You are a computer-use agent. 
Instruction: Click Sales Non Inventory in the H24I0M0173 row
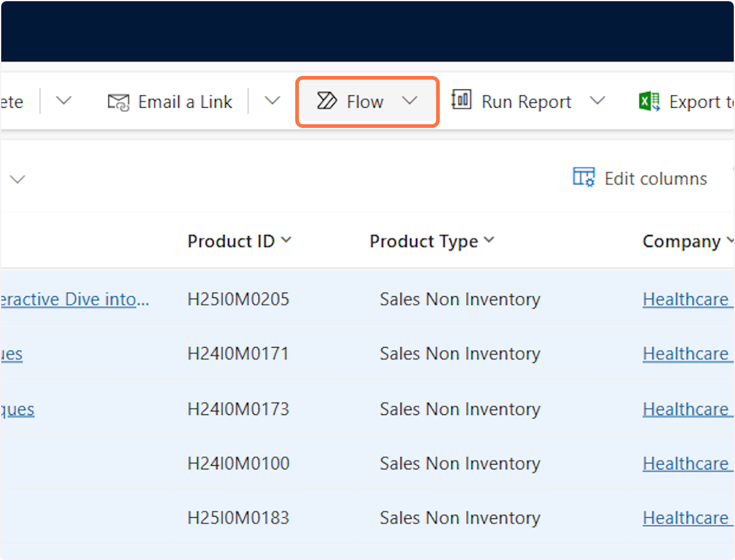tap(459, 409)
